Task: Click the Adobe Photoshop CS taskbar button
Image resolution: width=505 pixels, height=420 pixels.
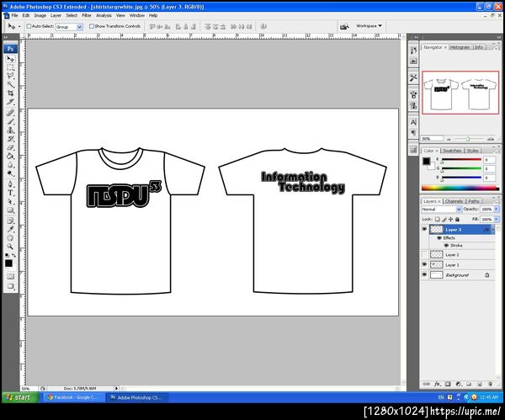Action: (x=139, y=397)
